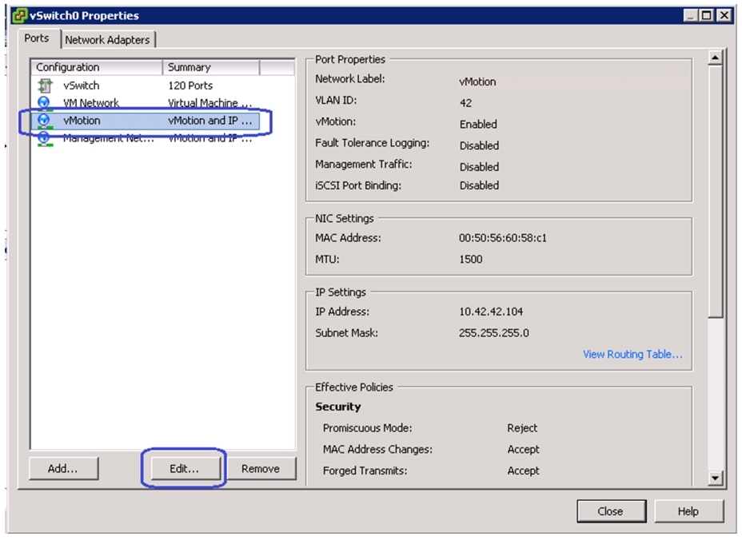The height and width of the screenshot is (560, 742).
Task: Click the Summary column header
Action: pyautogui.click(x=211, y=67)
